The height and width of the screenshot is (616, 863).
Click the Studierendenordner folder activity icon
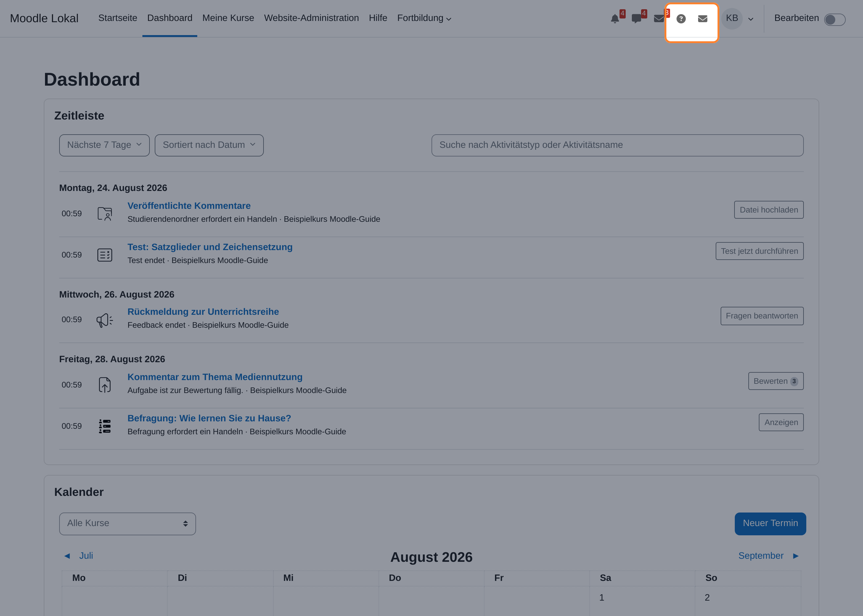[x=105, y=213]
